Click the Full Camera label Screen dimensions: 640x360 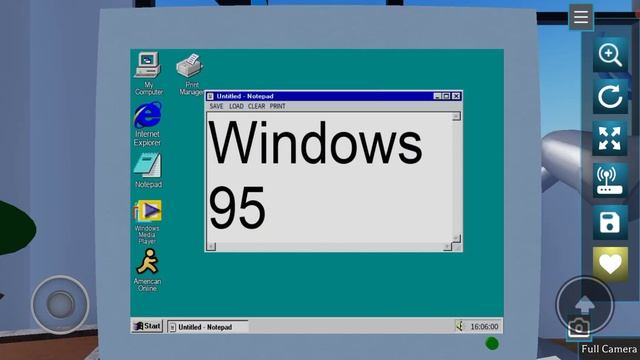point(609,349)
